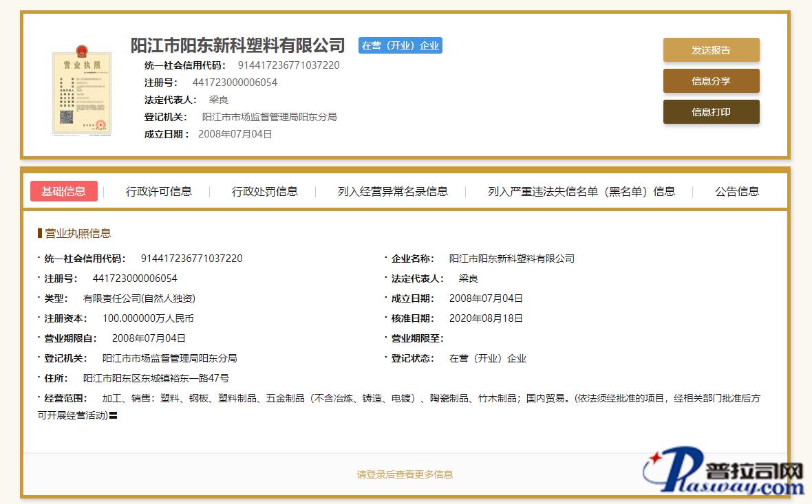
Task: Open the 列入严重违法失信名单（黑名单）信息 tab
Action: tap(581, 191)
